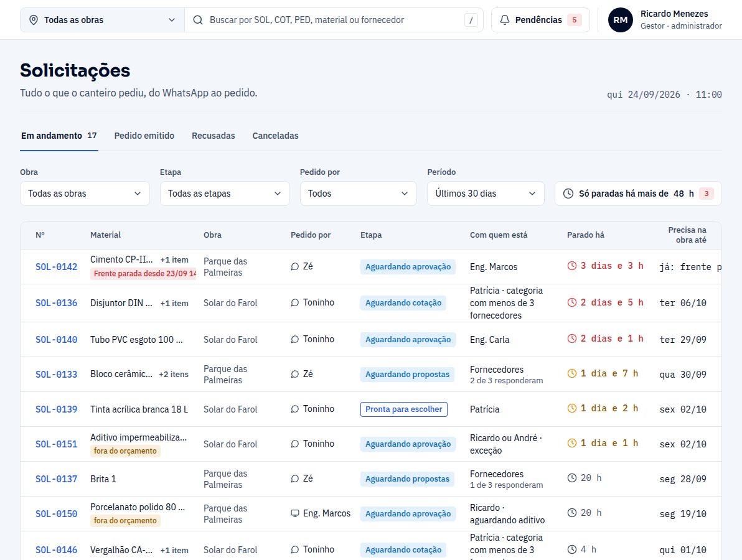This screenshot has height=560, width=742.
Task: Open the Obra filter dropdown
Action: point(85,194)
